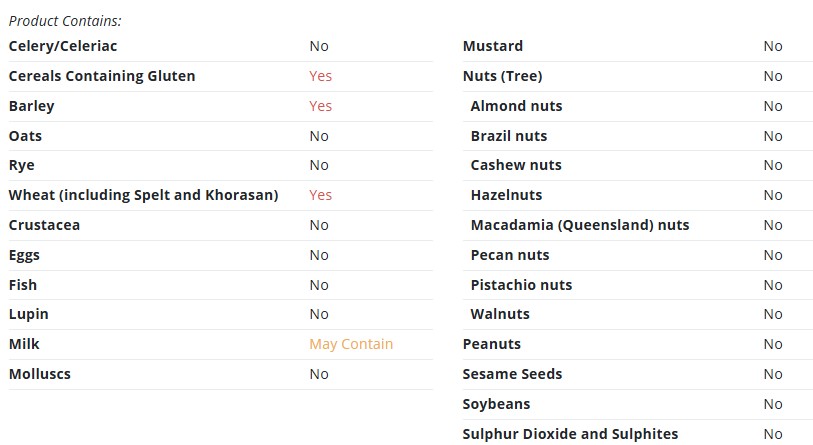813x445 pixels.
Task: Click the Mustard allergen label
Action: tap(493, 46)
